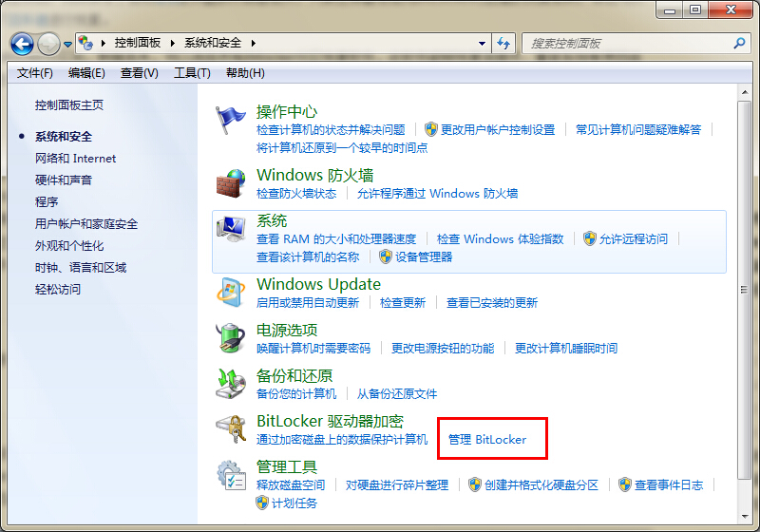Click 检查防火墙状态 link
The width and height of the screenshot is (760, 532).
click(x=296, y=194)
